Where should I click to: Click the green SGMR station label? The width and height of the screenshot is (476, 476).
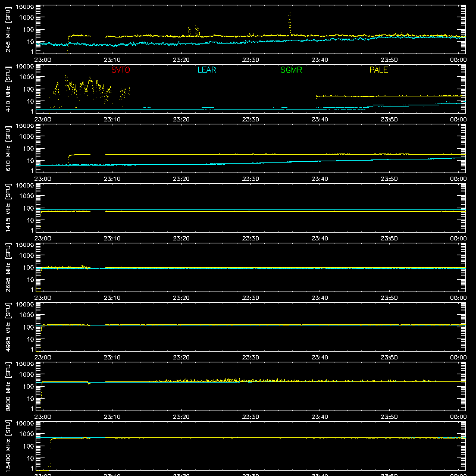pos(291,70)
